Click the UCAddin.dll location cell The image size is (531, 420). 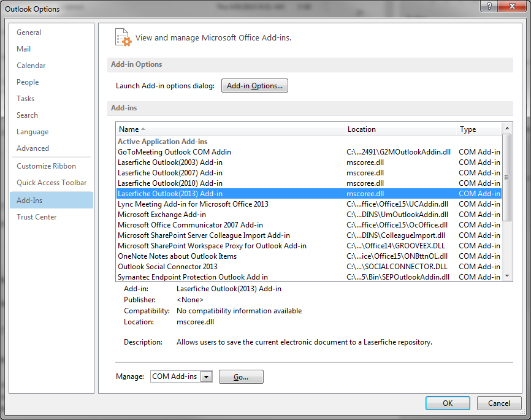(397, 204)
